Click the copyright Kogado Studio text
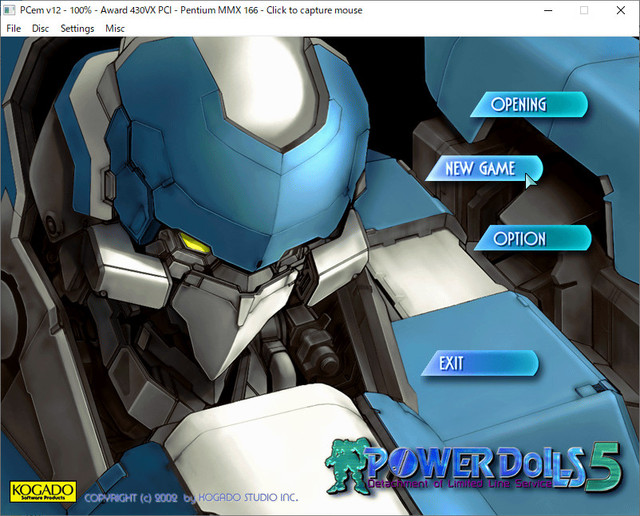Image resolution: width=640 pixels, height=516 pixels. click(191, 498)
